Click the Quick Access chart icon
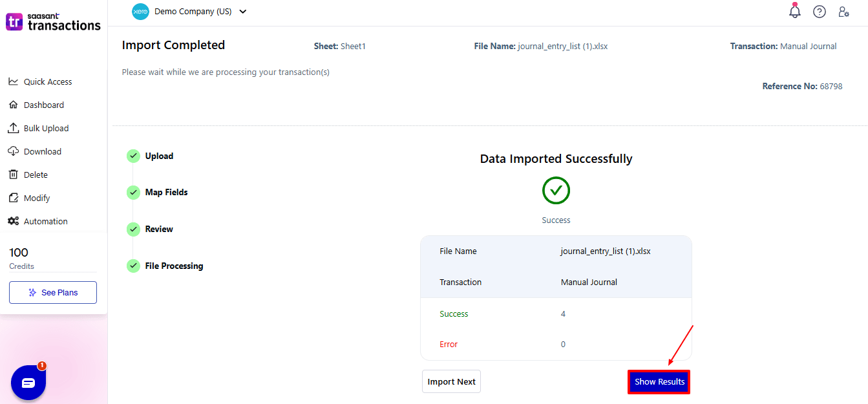This screenshot has width=868, height=404. coord(13,81)
